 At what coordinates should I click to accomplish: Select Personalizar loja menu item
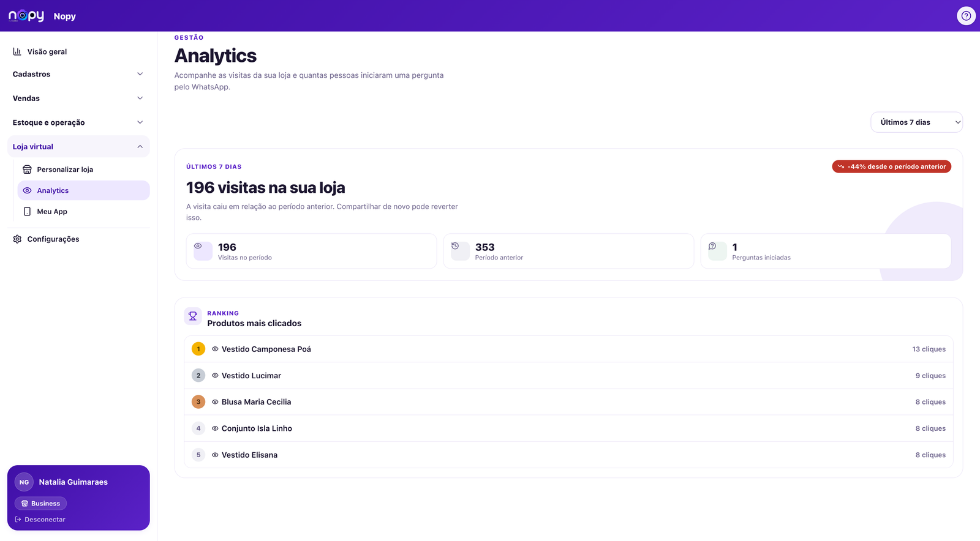[x=83, y=170]
